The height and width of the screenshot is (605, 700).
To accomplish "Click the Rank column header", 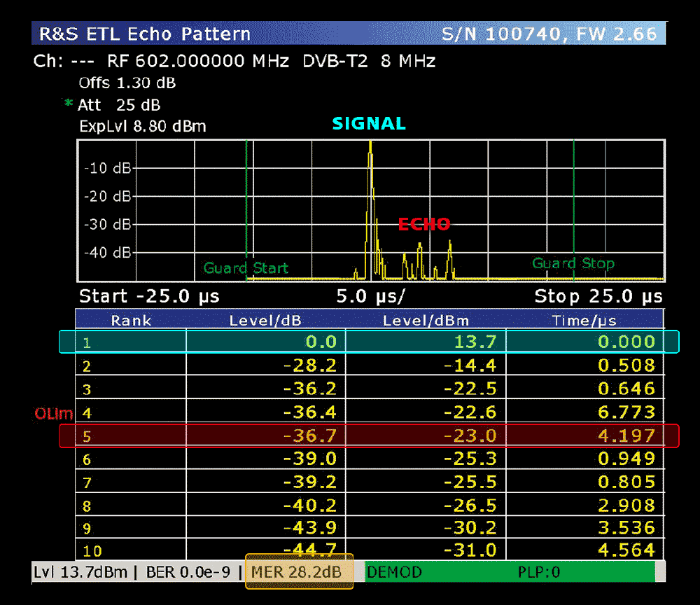I will click(131, 321).
